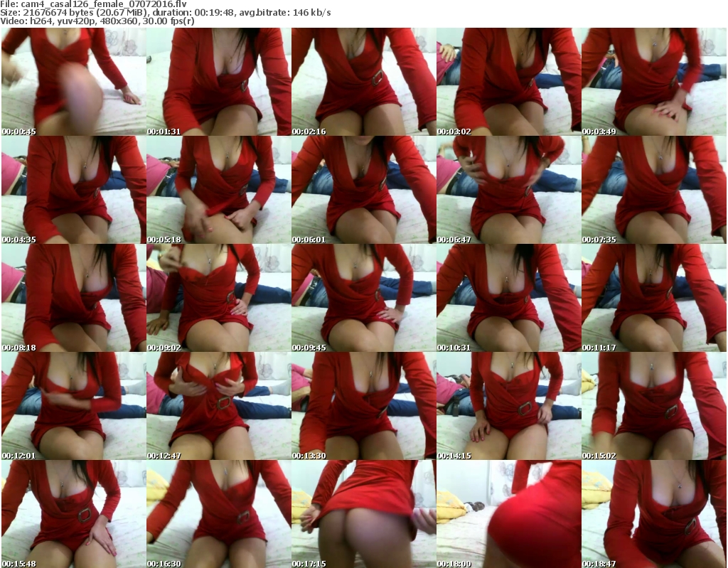
Task: Click the frame at 00:12:01
Action: (x=74, y=406)
